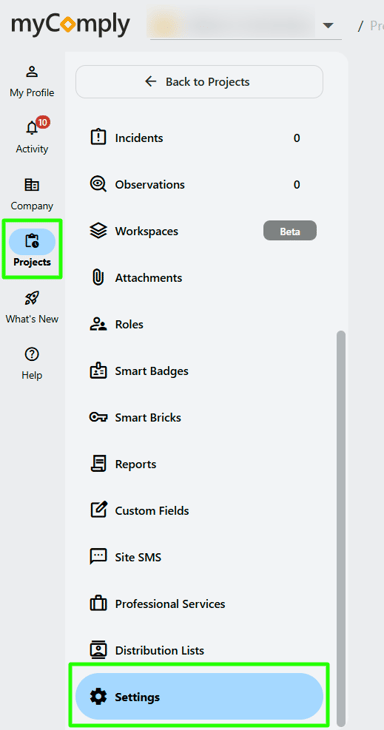Open the Professional Services menu item
This screenshot has width=384, height=730.
click(x=199, y=603)
